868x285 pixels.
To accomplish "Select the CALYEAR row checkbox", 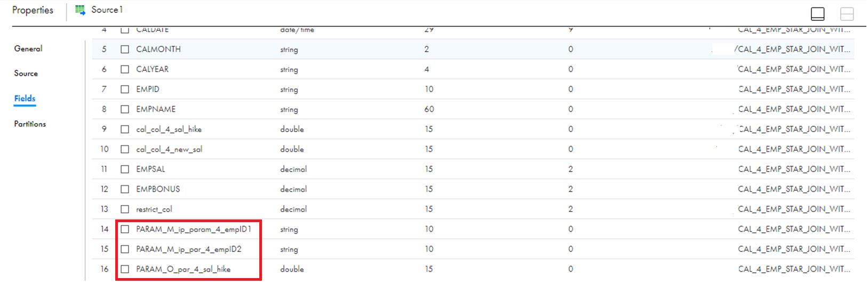I will (125, 69).
